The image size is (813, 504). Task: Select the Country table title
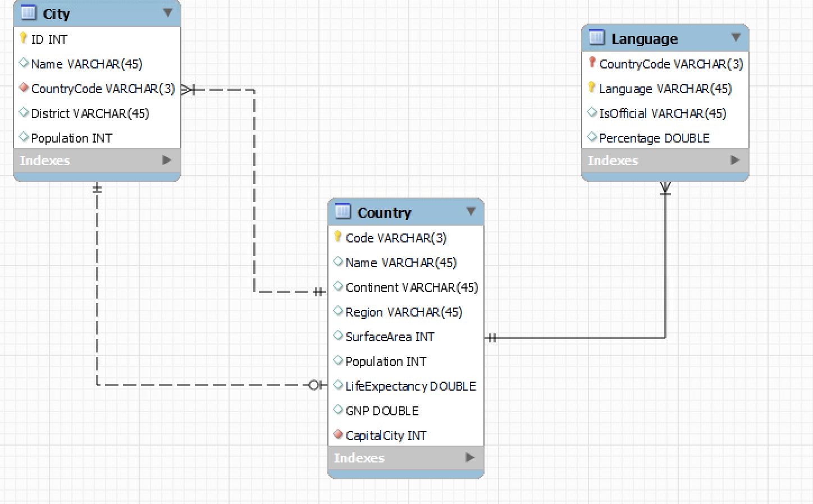click(384, 212)
